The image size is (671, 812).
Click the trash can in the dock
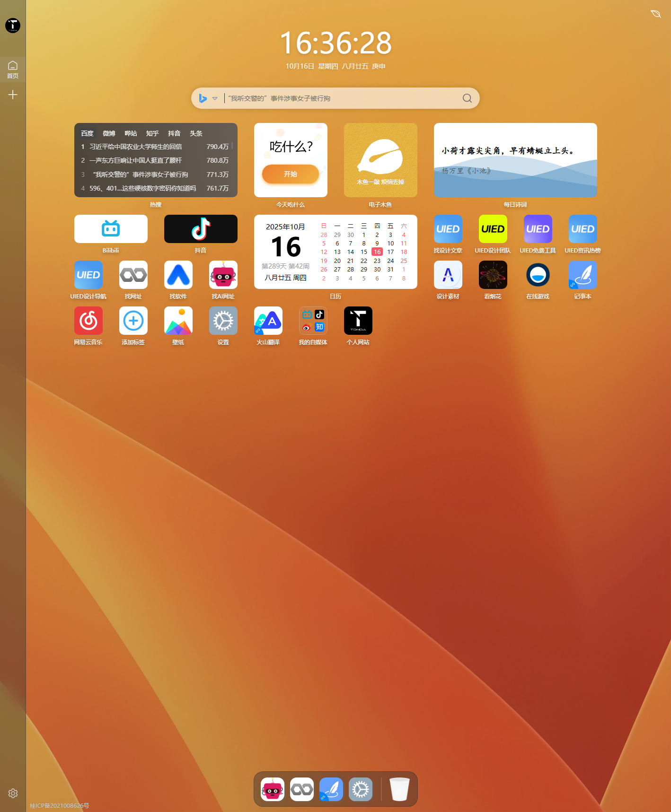point(399,789)
